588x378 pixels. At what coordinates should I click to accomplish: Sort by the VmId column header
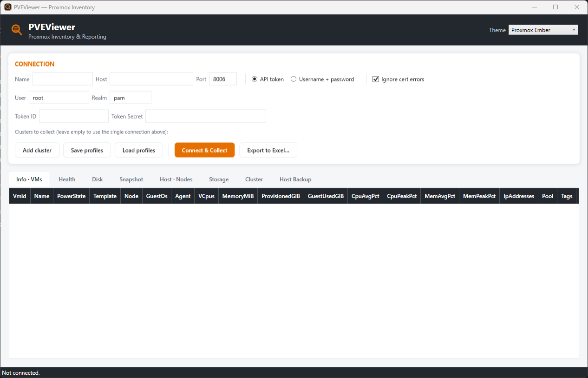[20, 196]
